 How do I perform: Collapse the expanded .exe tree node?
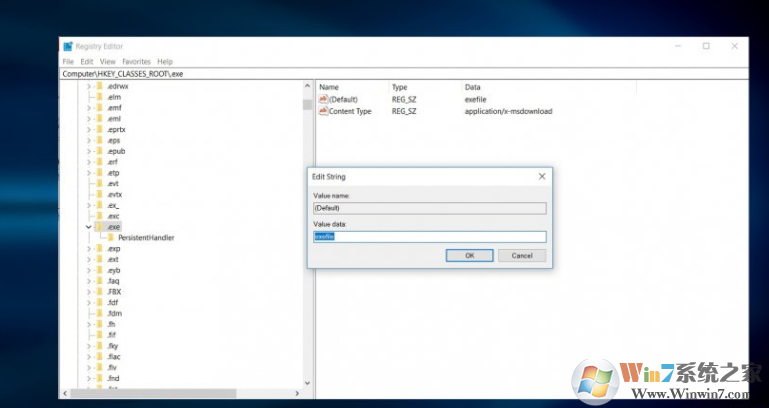coord(88,227)
